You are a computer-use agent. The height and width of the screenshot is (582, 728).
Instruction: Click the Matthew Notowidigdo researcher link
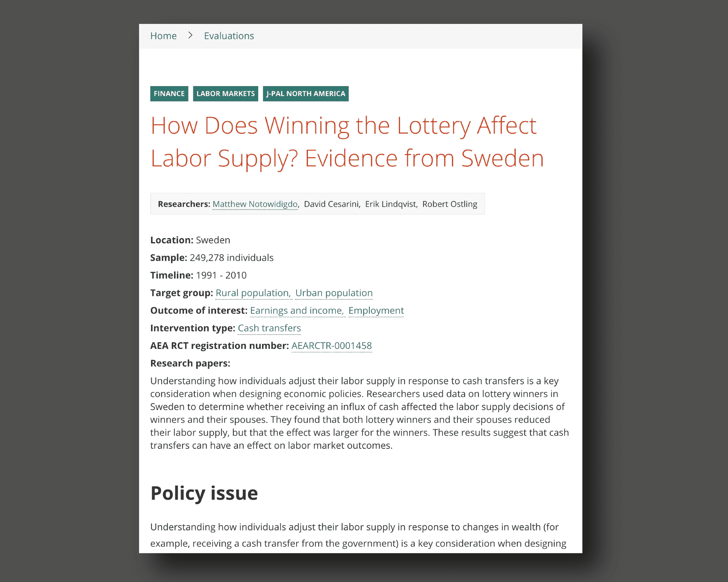[255, 204]
